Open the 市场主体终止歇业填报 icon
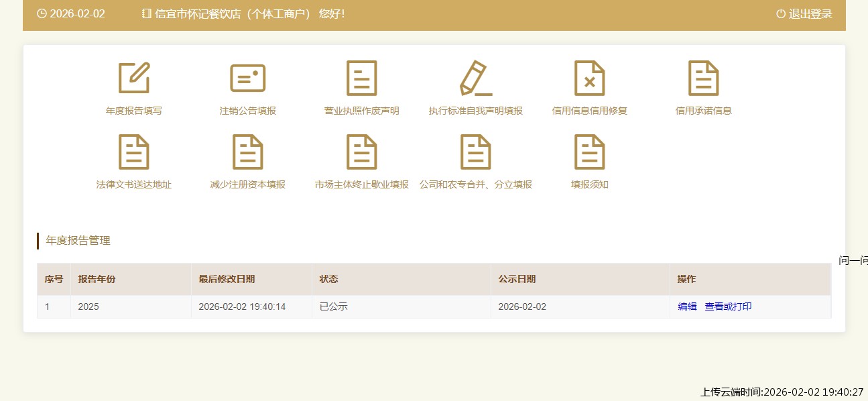The width and height of the screenshot is (868, 401). pyautogui.click(x=361, y=152)
